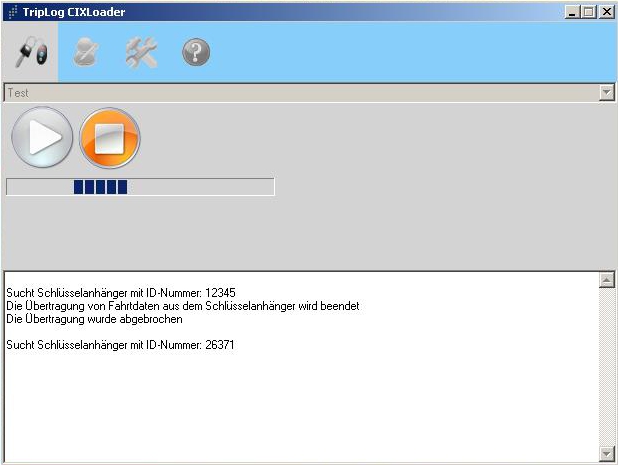Open the key fob transfer tab
The width and height of the screenshot is (618, 465).
(x=31, y=52)
